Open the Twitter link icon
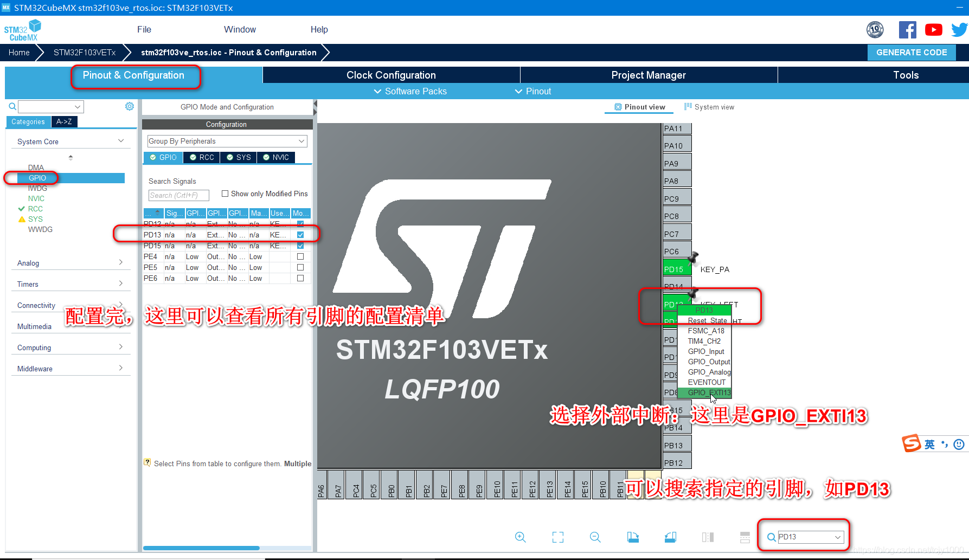The image size is (969, 560). [959, 30]
